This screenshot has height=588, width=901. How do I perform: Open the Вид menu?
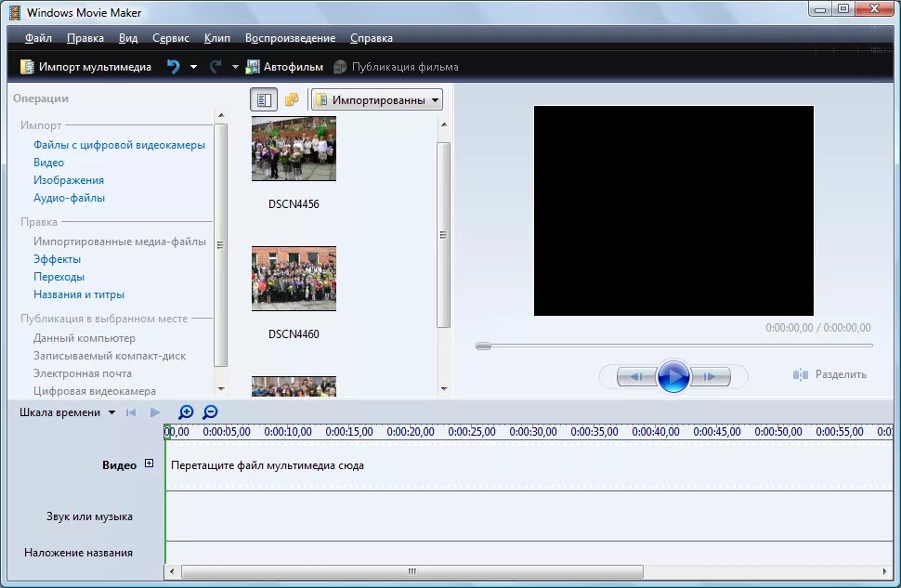pos(128,38)
